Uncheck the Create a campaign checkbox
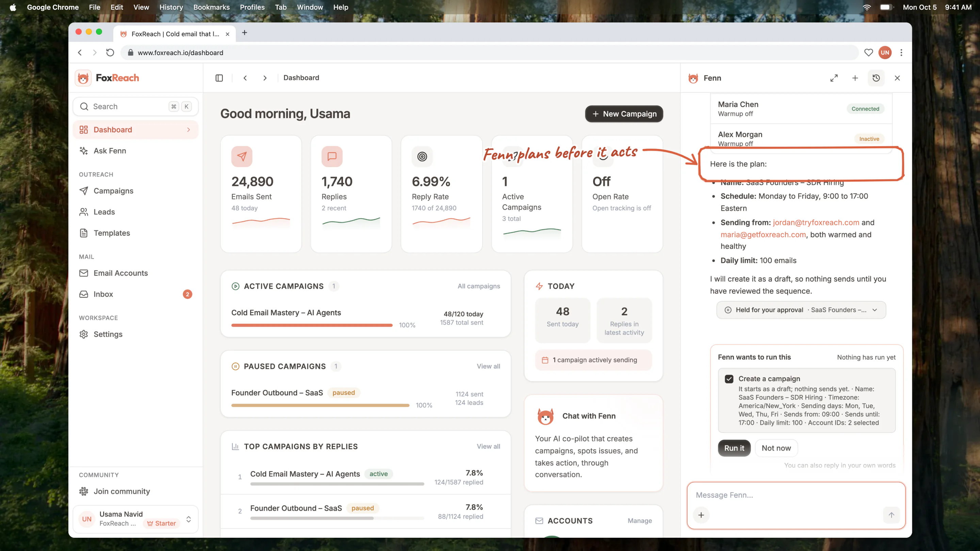This screenshot has width=980, height=551. pyautogui.click(x=729, y=379)
